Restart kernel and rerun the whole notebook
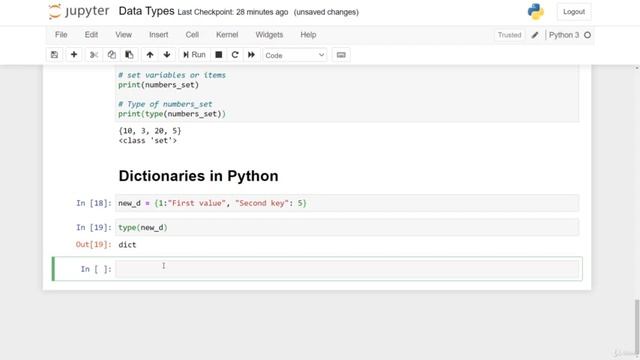The height and width of the screenshot is (360, 640). tap(251, 55)
